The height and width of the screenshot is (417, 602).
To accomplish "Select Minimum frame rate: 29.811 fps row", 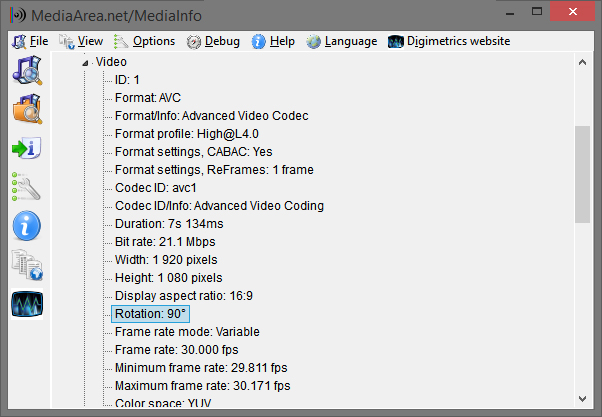I will point(201,368).
